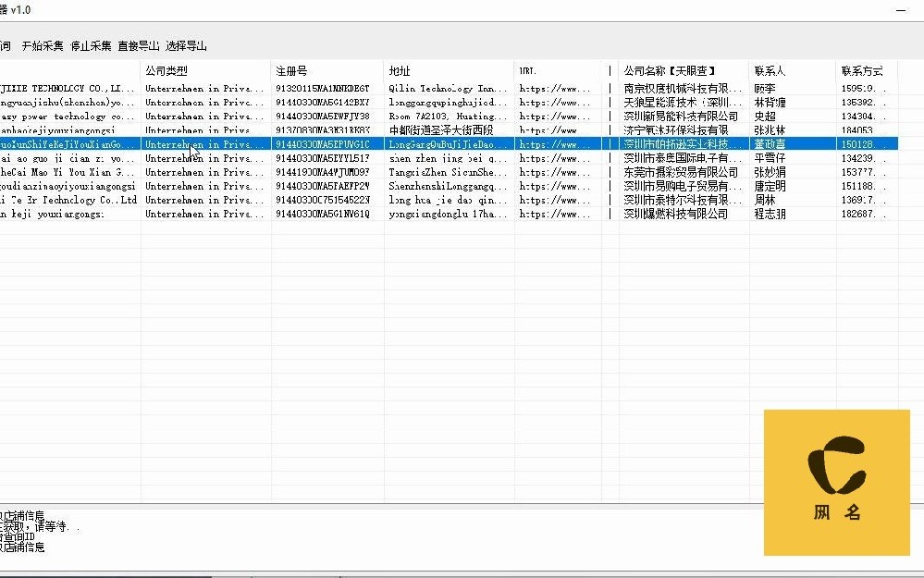Open the 直接导出 export option
Viewport: 924px width, 578px height.
coord(139,45)
